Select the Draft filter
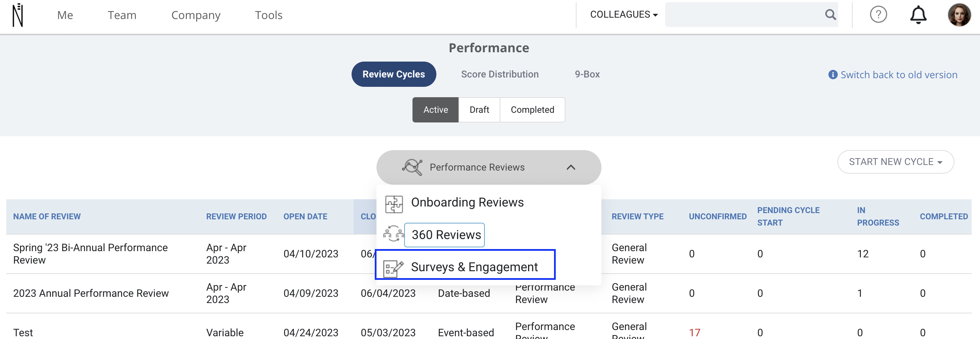 pyautogui.click(x=479, y=110)
